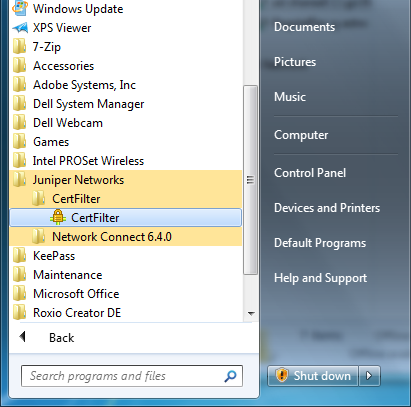Viewport: 411px width, 407px height.
Task: Click the Shut down button
Action: coord(313,376)
